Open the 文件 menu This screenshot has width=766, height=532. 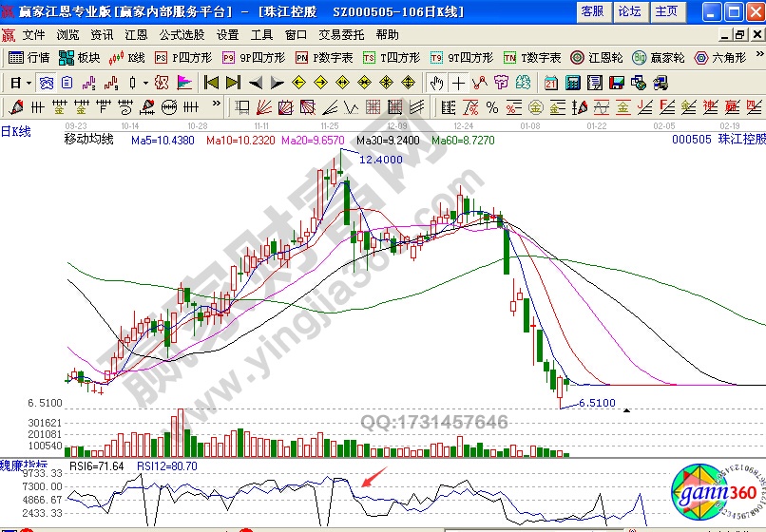[x=33, y=35]
